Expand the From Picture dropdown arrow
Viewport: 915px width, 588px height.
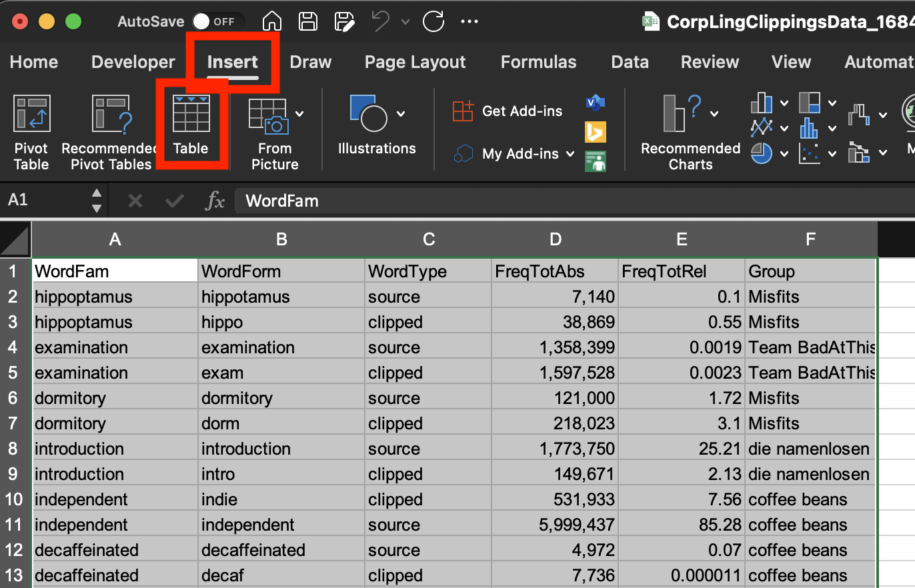(x=299, y=113)
